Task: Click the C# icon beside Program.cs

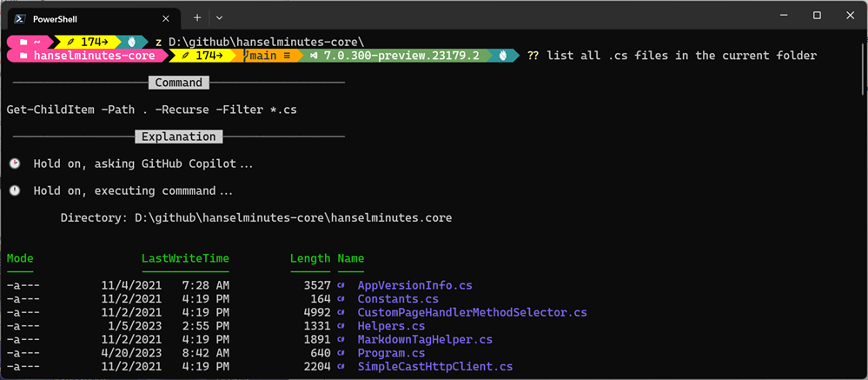Action: (x=341, y=353)
